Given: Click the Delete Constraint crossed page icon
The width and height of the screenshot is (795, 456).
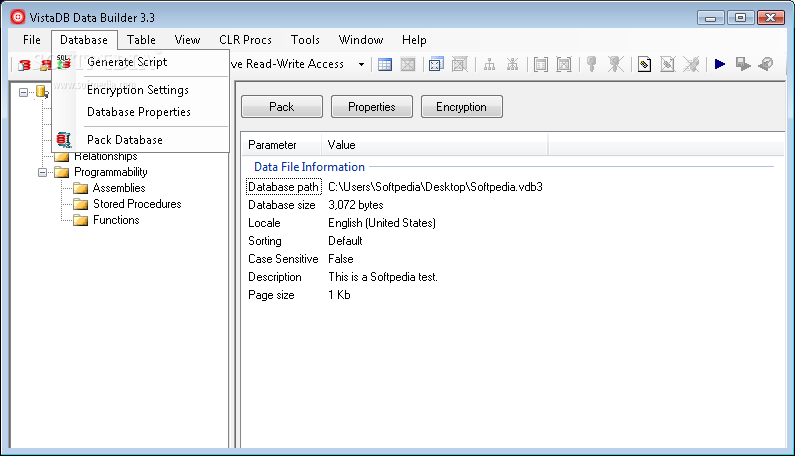Looking at the screenshot, I should click(x=667, y=64).
